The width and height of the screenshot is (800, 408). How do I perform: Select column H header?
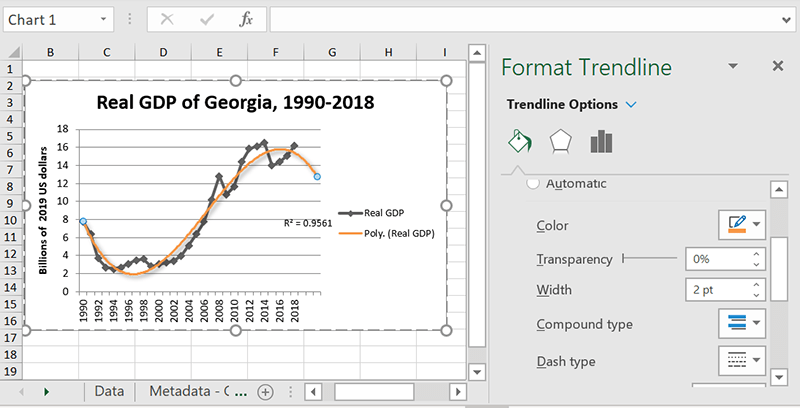388,52
